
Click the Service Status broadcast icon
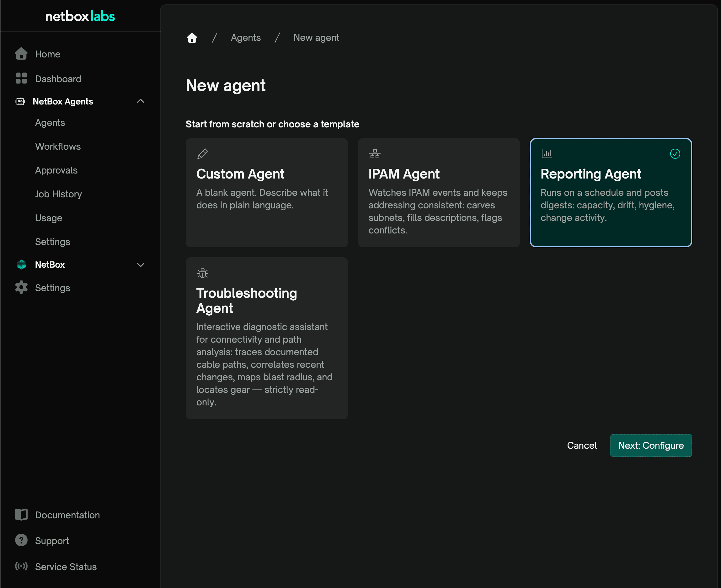tap(21, 566)
